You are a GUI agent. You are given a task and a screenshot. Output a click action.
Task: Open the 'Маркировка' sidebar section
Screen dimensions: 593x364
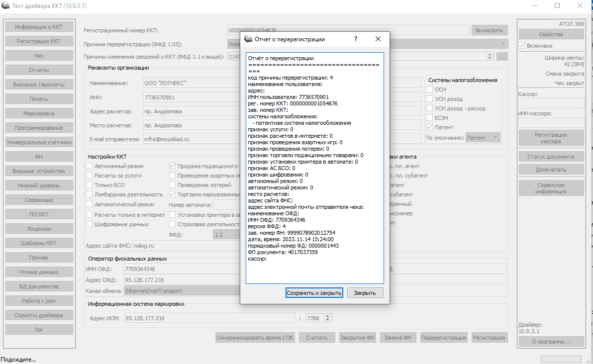click(39, 113)
